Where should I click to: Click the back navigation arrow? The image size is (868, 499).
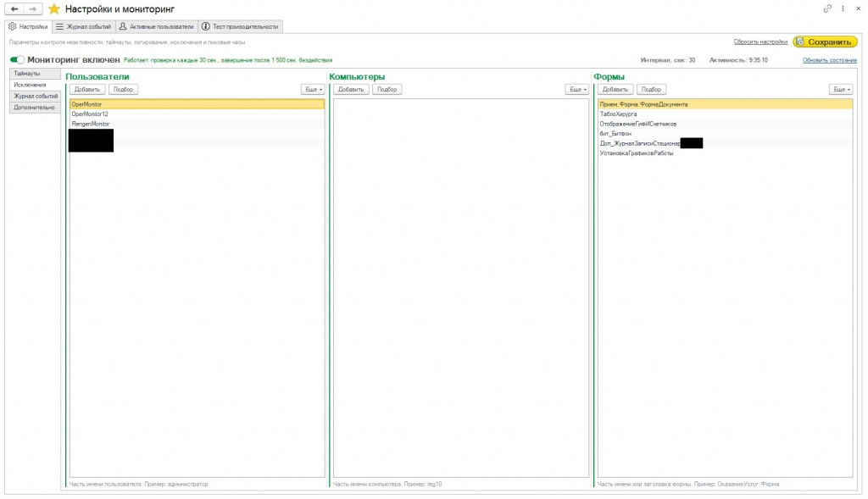14,8
